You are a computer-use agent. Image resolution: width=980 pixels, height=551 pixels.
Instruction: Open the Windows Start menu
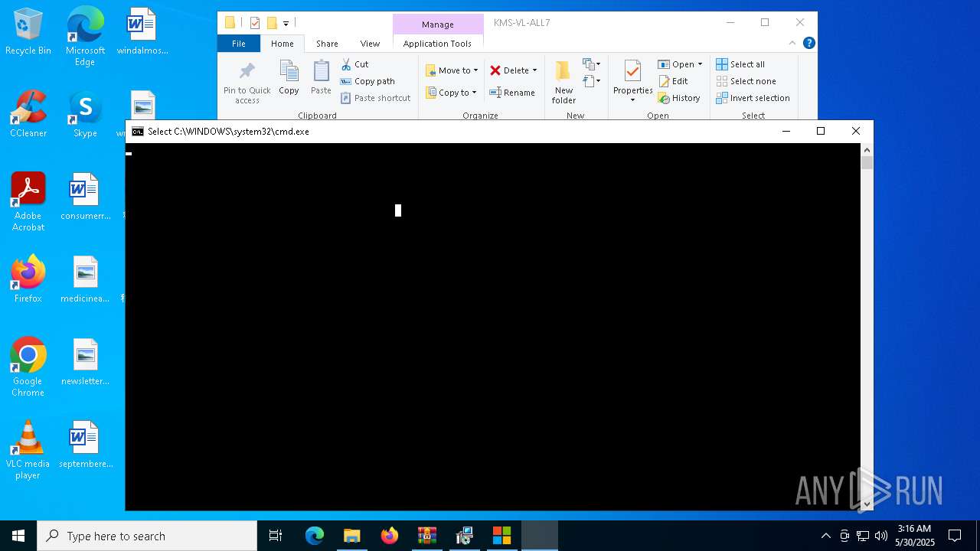click(x=18, y=536)
